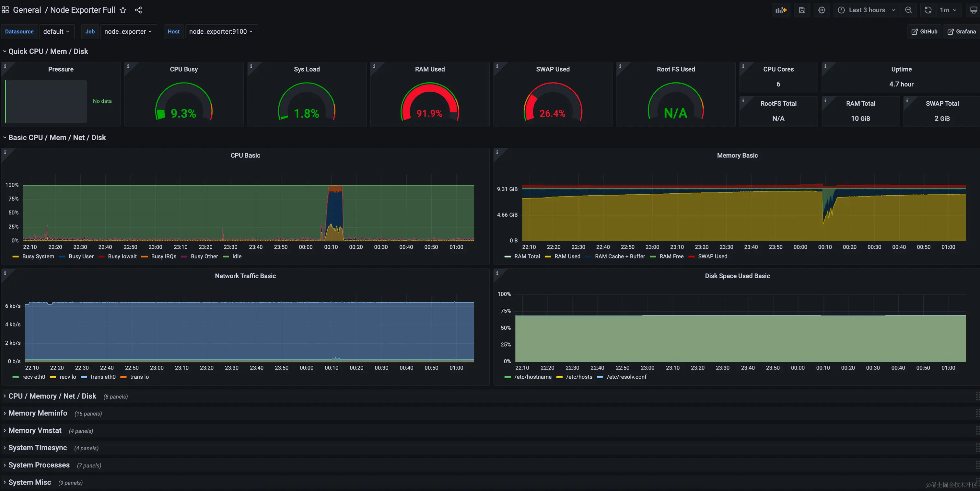Open the GitHub link
The width and height of the screenshot is (980, 491).
(924, 31)
